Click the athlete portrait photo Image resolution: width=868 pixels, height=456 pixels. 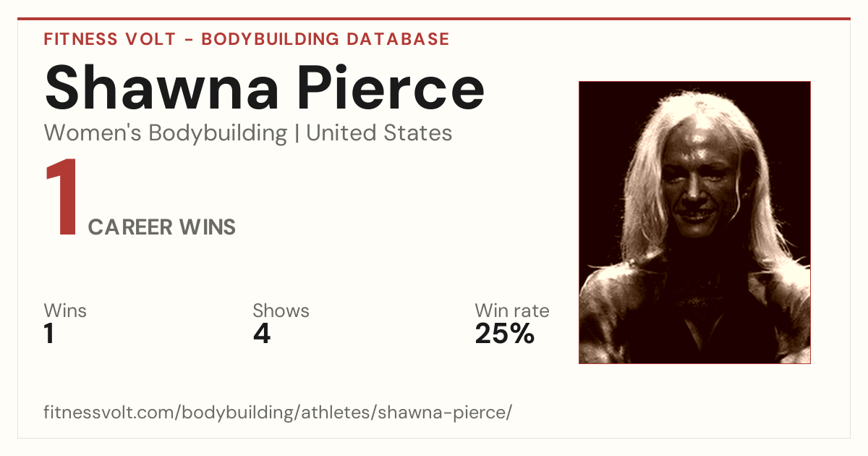pyautogui.click(x=694, y=222)
